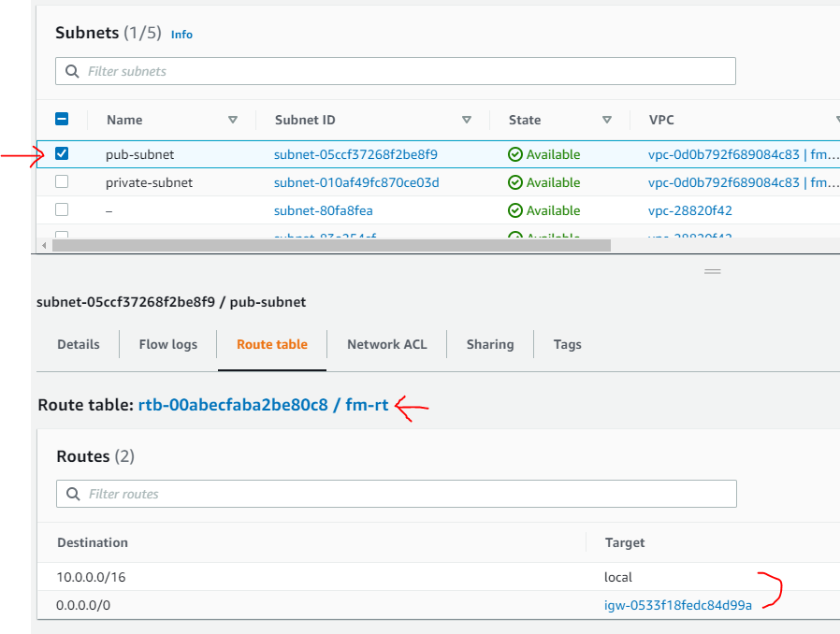
Task: Toggle the select-all subnets header checkbox
Action: tap(62, 119)
